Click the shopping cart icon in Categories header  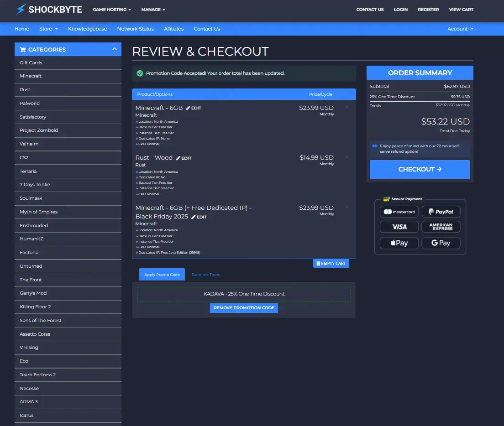pos(23,49)
